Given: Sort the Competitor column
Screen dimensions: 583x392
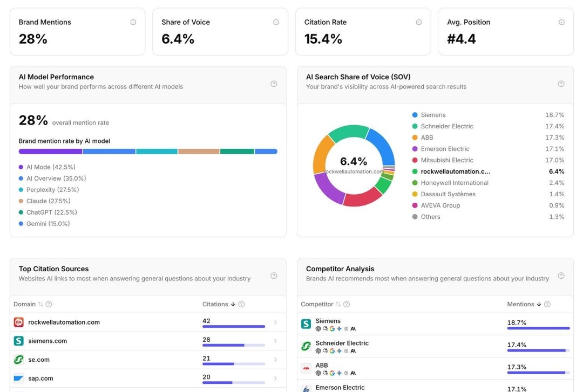Looking at the screenshot, I should pos(338,304).
